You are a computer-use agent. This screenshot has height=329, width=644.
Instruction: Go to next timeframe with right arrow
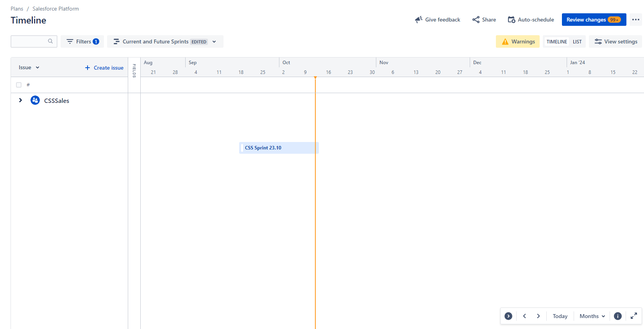coord(538,316)
